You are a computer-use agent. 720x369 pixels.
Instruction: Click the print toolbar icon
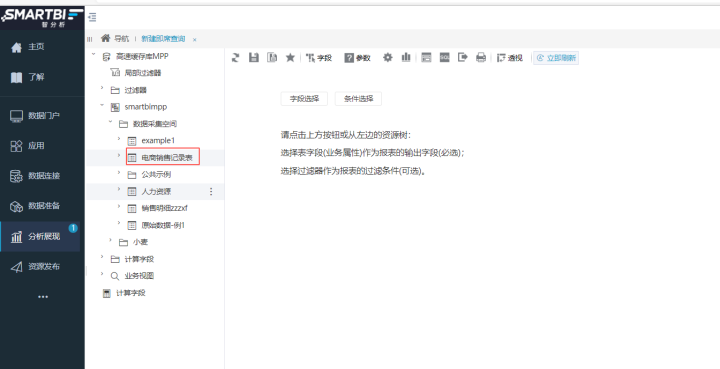(x=481, y=57)
